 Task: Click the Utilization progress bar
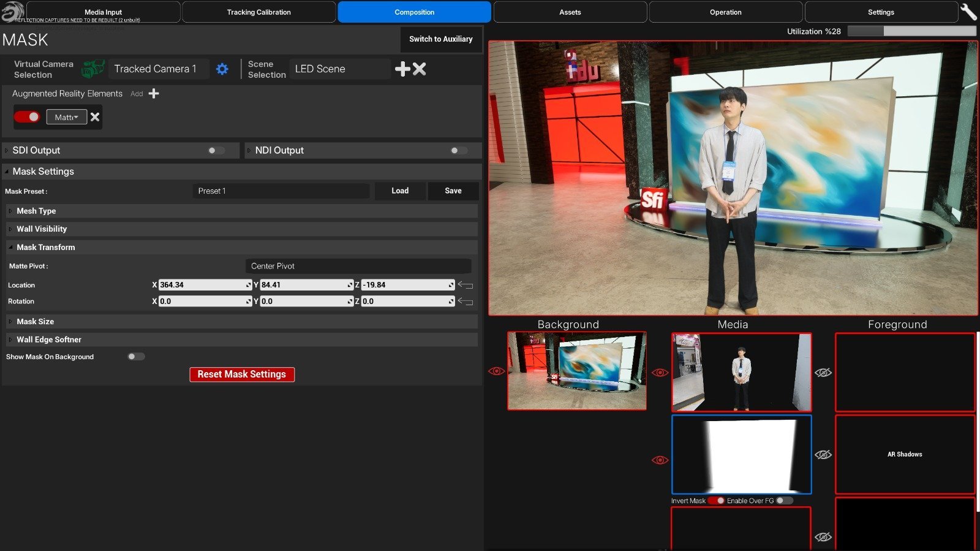click(911, 31)
